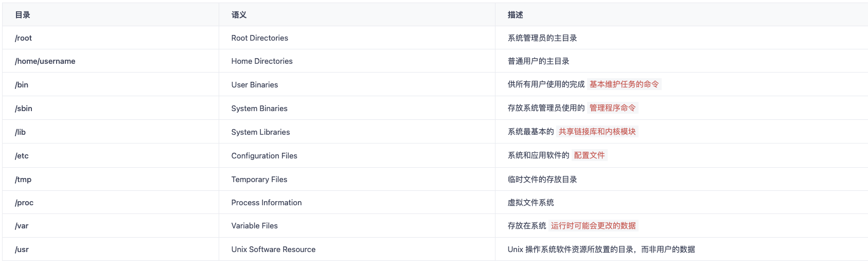Click the 虚拟文件系统 description cell

[530, 203]
